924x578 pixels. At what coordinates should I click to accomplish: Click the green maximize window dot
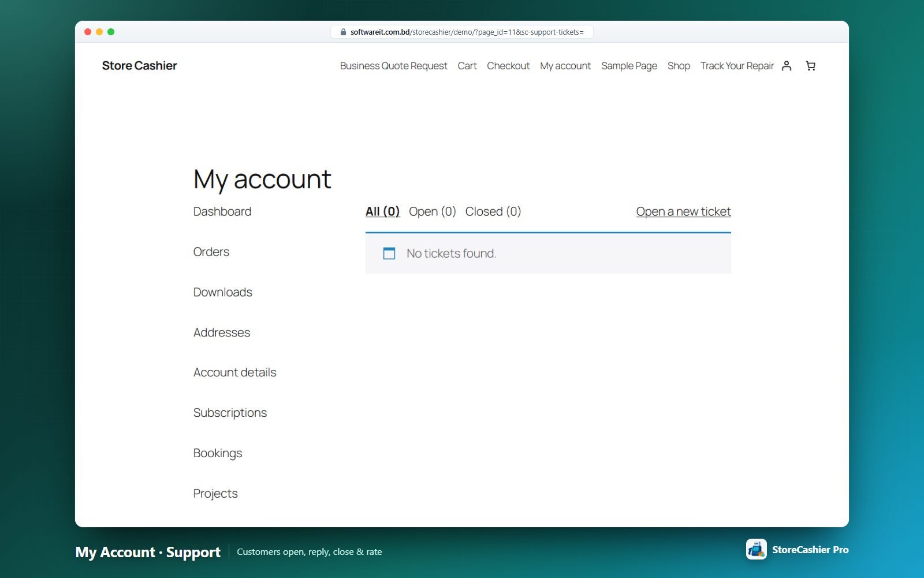point(111,32)
